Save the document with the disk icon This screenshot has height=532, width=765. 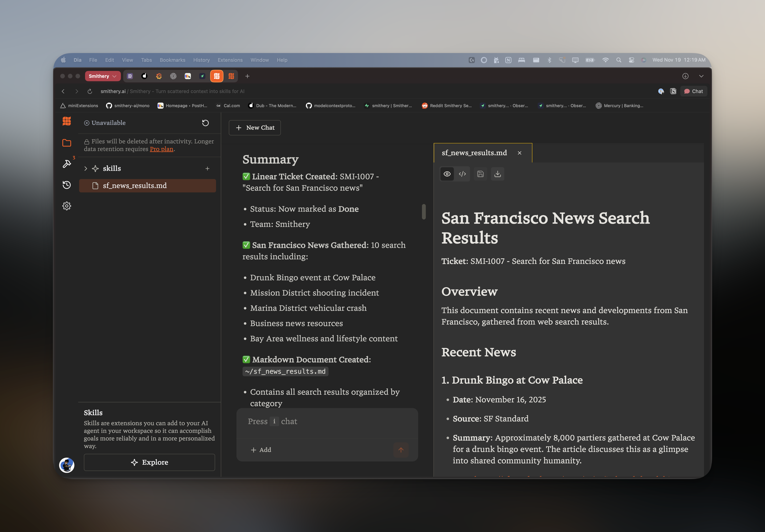tap(480, 174)
